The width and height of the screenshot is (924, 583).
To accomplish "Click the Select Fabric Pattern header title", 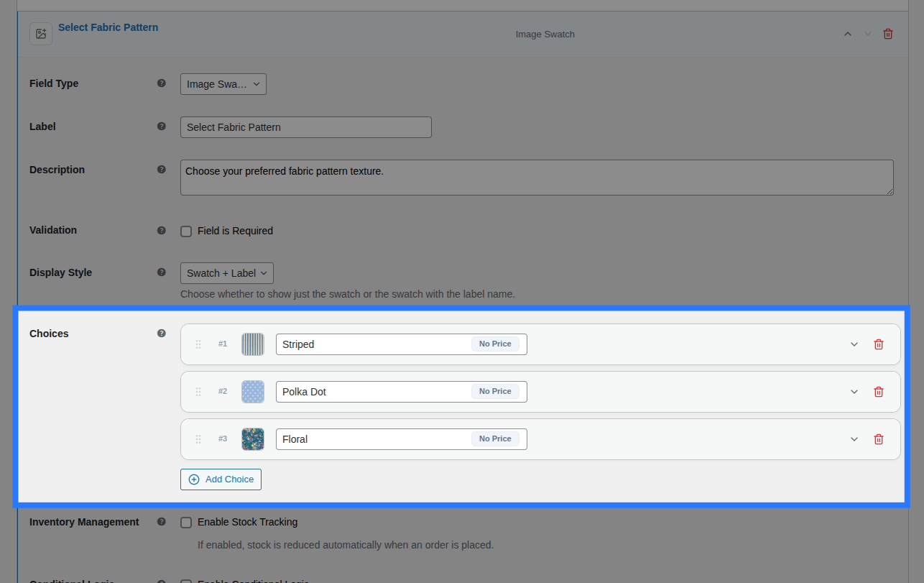I will click(108, 27).
